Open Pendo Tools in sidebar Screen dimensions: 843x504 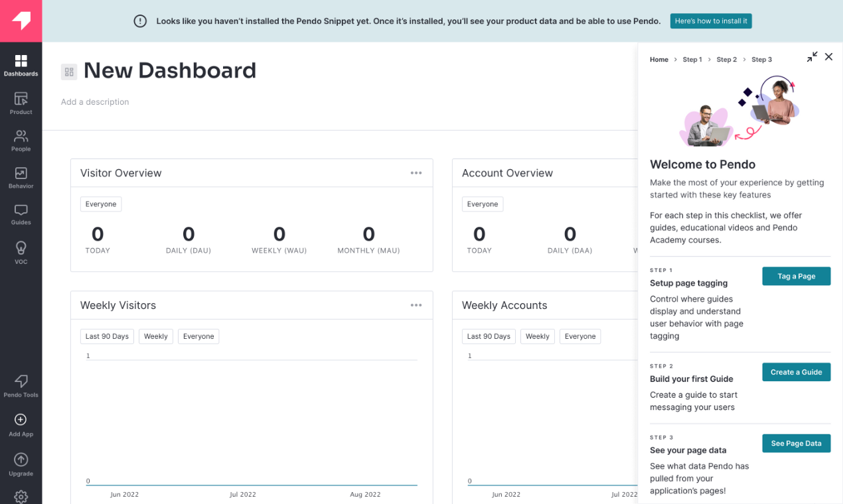pyautogui.click(x=21, y=386)
